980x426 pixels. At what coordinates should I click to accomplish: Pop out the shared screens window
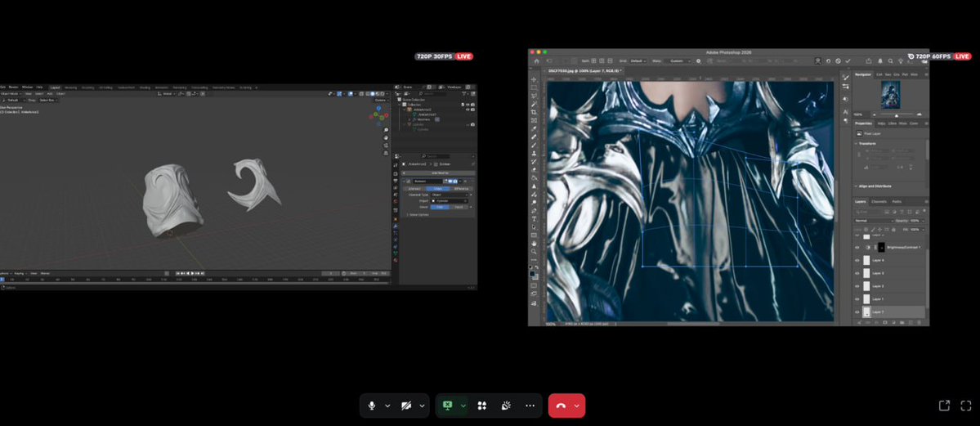point(944,406)
